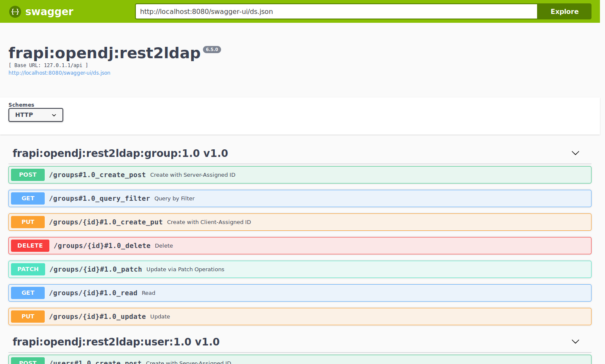This screenshot has width=605, height=364.
Task: Collapse the group:1.0 section chevron
Action: 575,153
